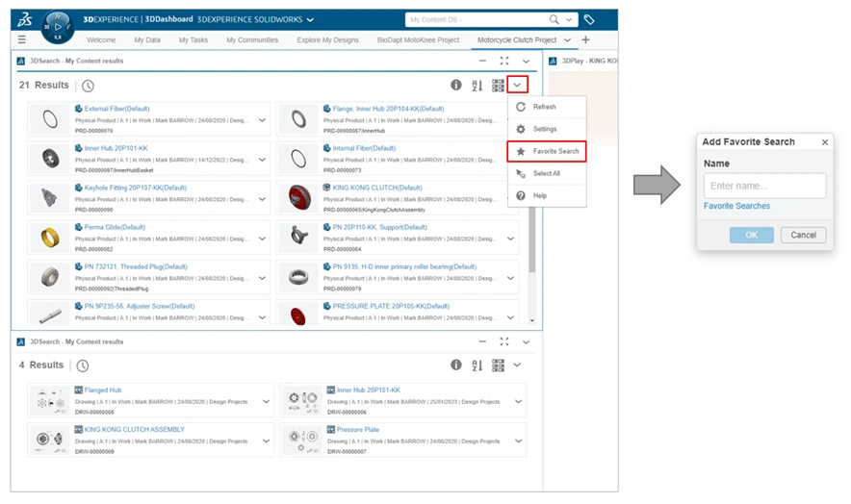The width and height of the screenshot is (851, 504).
Task: Open search history clock for 21 Results
Action: tap(88, 86)
